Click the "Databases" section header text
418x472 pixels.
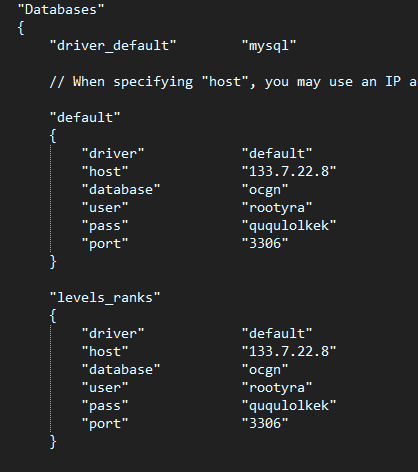61,10
